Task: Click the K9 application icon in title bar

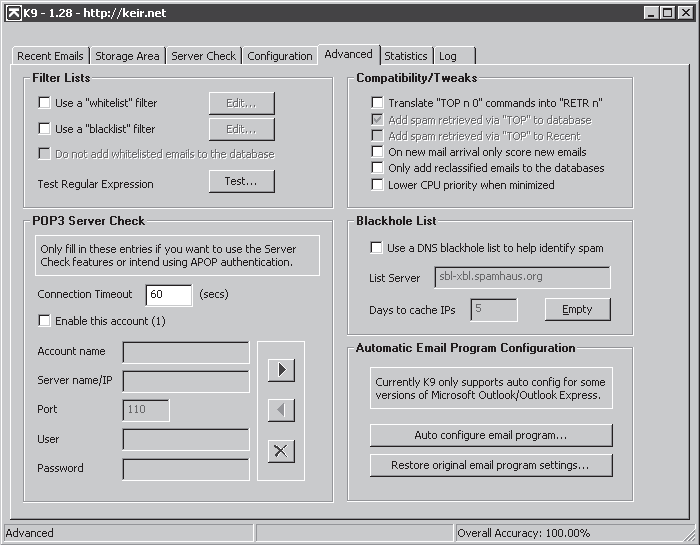Action: tap(13, 13)
